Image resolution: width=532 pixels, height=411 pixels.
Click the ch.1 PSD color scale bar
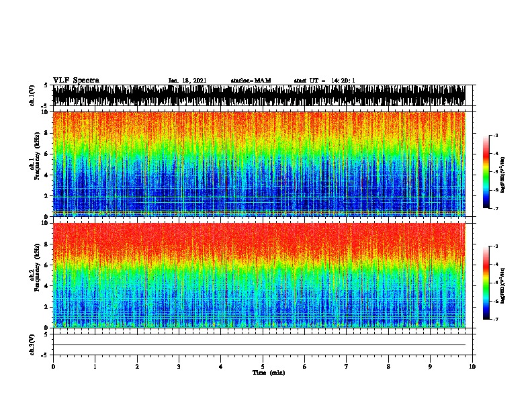486,172
